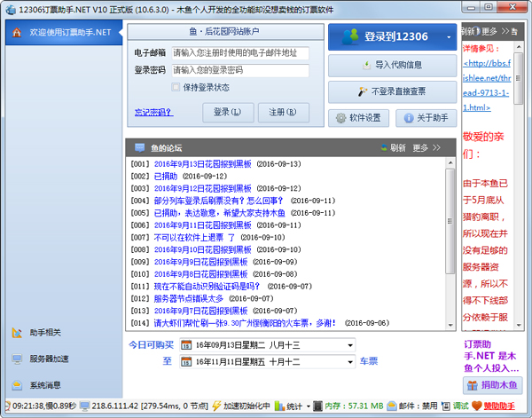Click the forum list vertical scrollbar thumb
The image size is (532, 418).
[x=450, y=221]
